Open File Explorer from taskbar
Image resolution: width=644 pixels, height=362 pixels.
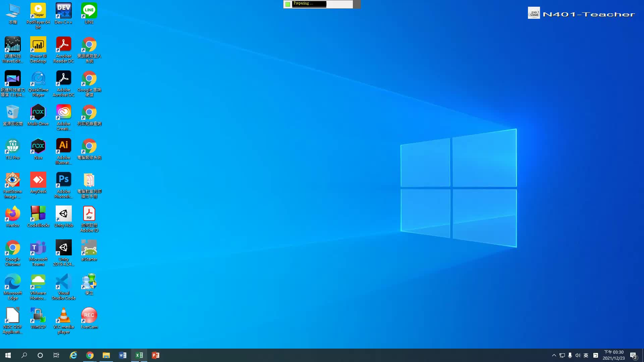106,355
